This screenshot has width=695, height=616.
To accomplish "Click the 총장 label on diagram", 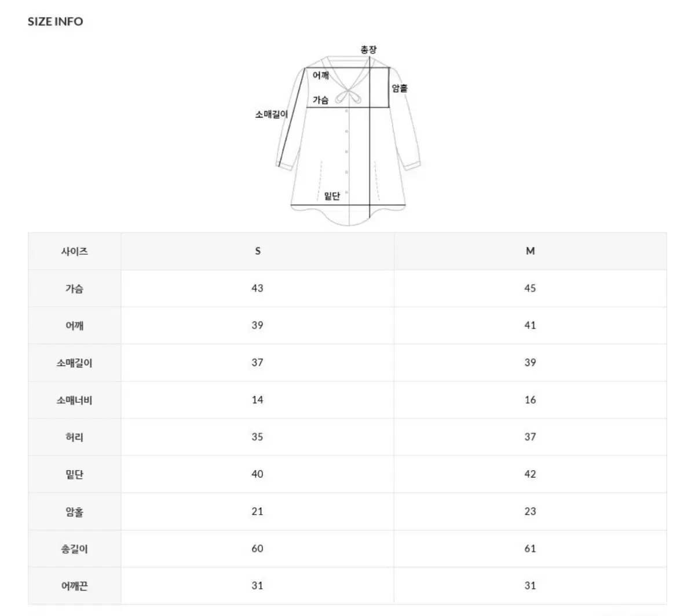I will coord(369,50).
